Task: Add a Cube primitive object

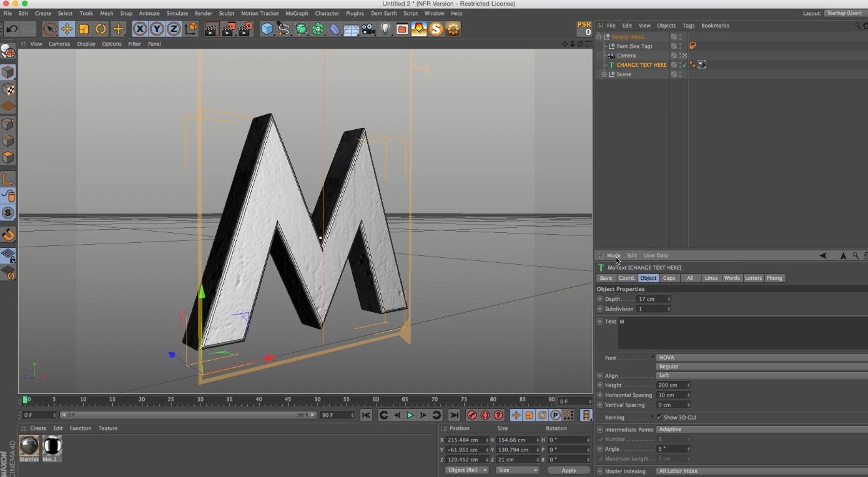Action: point(267,29)
